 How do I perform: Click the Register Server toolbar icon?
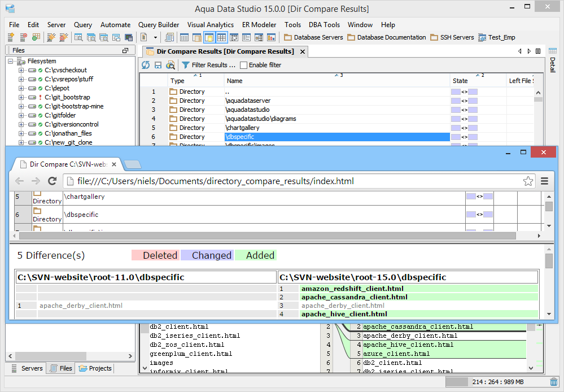tap(11, 37)
